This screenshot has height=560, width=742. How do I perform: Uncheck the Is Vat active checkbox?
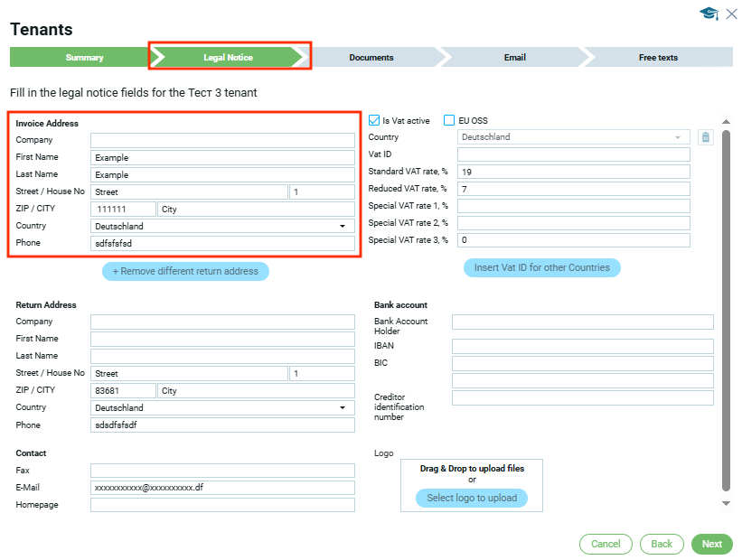[x=375, y=120]
